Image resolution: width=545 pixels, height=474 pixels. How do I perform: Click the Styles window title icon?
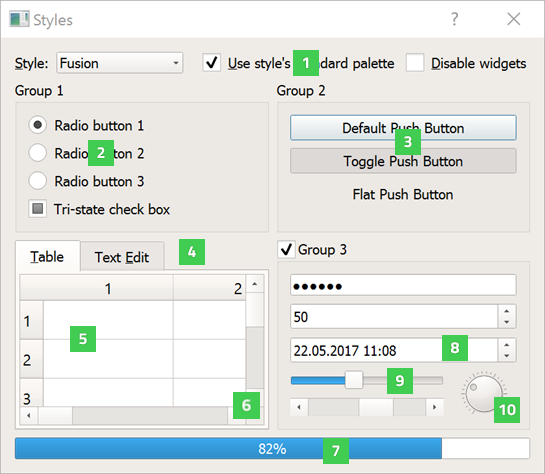[19, 19]
